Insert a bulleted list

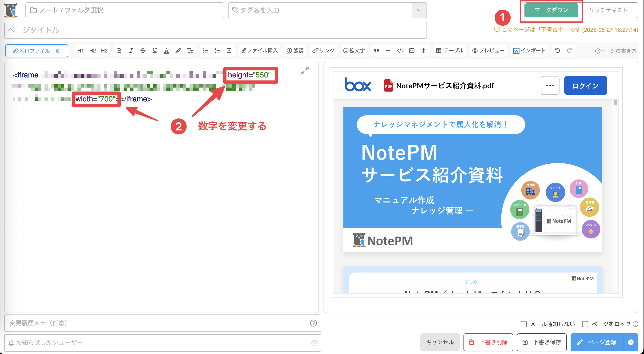pos(205,51)
